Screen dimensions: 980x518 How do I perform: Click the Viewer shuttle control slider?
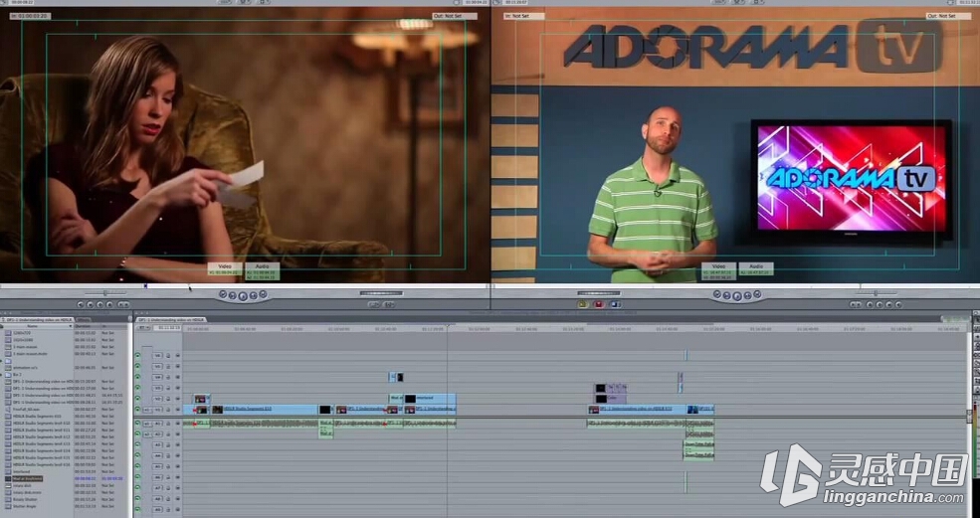click(105, 293)
